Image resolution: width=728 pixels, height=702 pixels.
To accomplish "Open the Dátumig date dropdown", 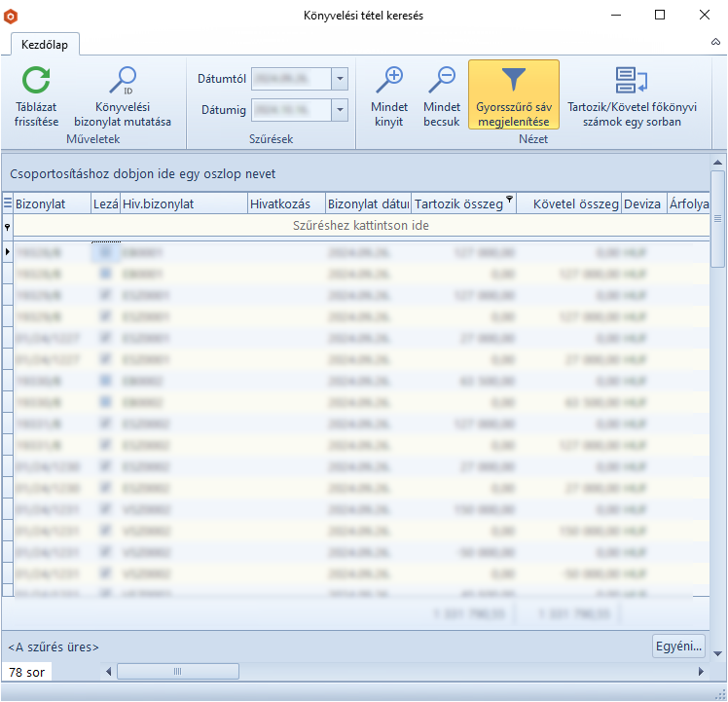I will (x=339, y=110).
